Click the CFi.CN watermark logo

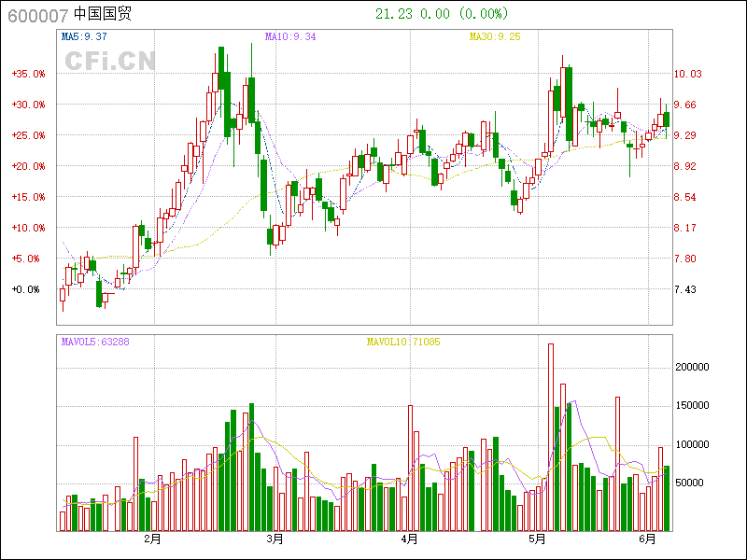pos(109,62)
